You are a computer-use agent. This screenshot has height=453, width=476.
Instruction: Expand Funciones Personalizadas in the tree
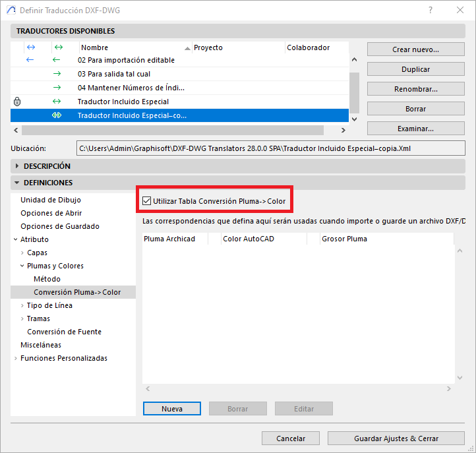point(16,358)
